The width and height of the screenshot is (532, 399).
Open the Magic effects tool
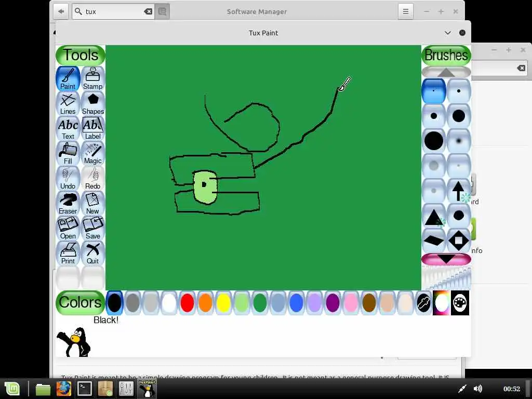(x=92, y=153)
